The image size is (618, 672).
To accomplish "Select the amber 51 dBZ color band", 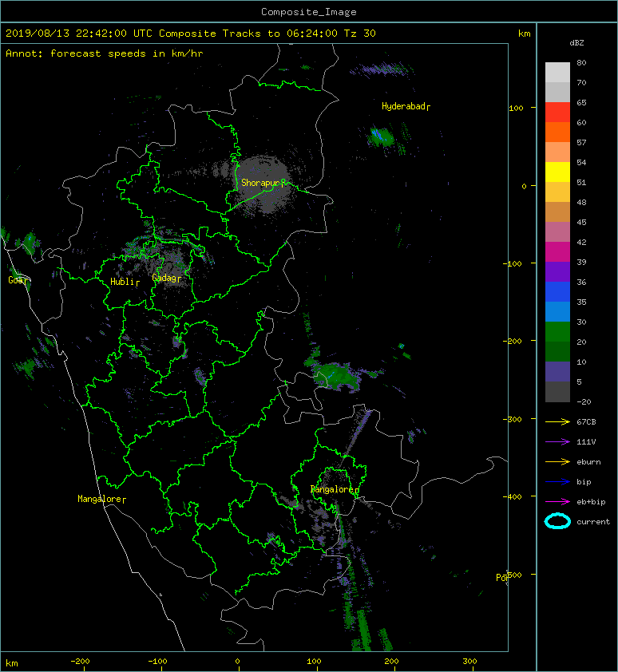I will [x=557, y=192].
